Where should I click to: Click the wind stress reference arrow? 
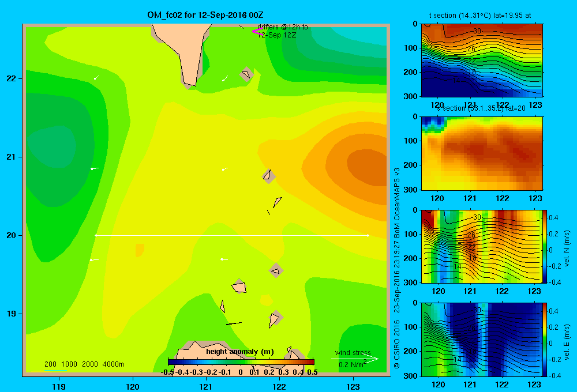click(354, 359)
